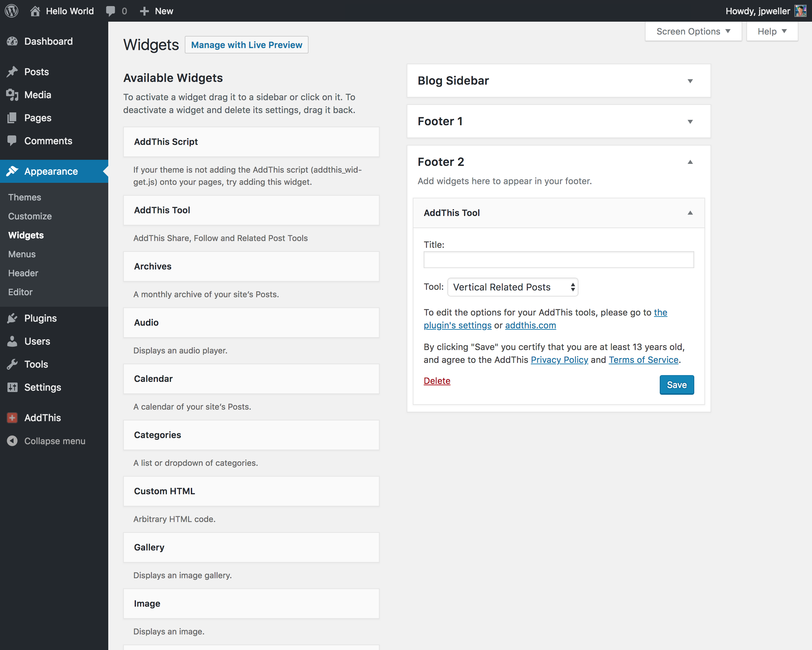Click the user avatar in top bar
The width and height of the screenshot is (812, 650).
coord(800,11)
